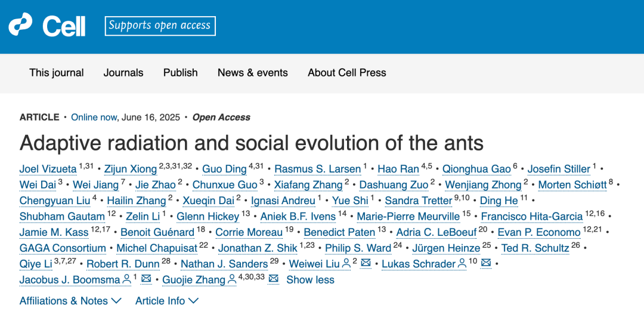The image size is (644, 314).
Task: Click person icon beside Guojie Zhang
Action: (x=232, y=279)
